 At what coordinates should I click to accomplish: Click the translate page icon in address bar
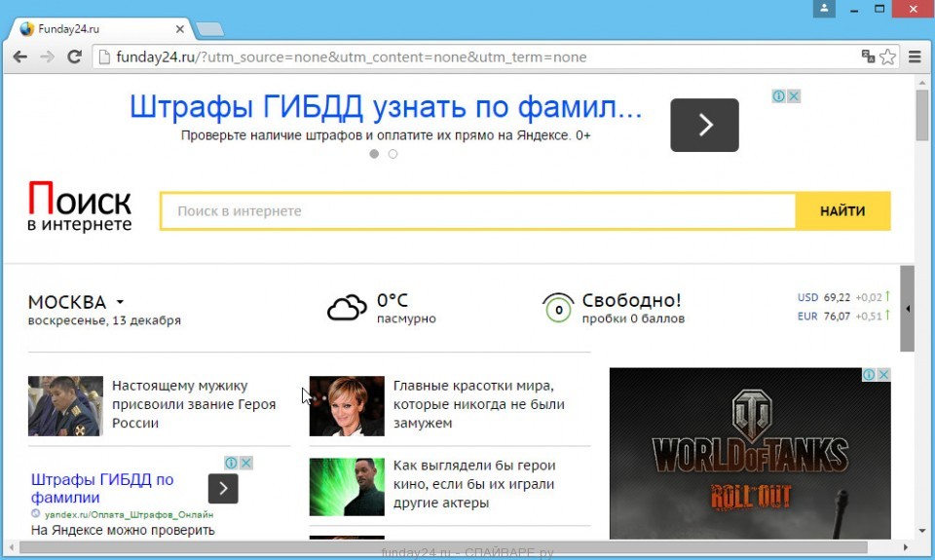point(868,56)
